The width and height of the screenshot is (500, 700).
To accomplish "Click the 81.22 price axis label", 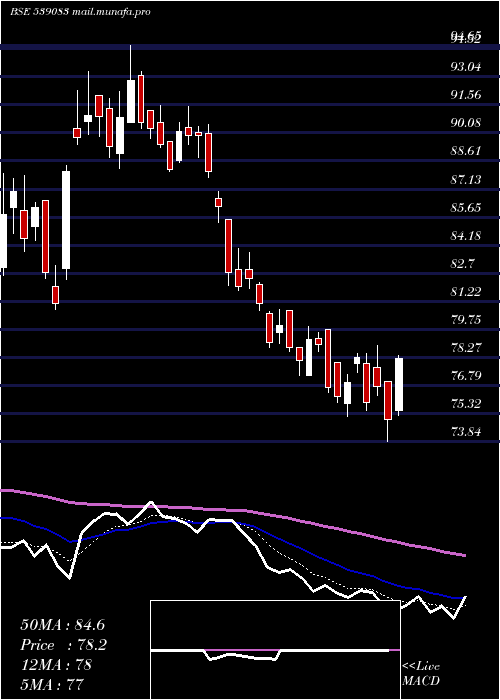I will coord(466,292).
